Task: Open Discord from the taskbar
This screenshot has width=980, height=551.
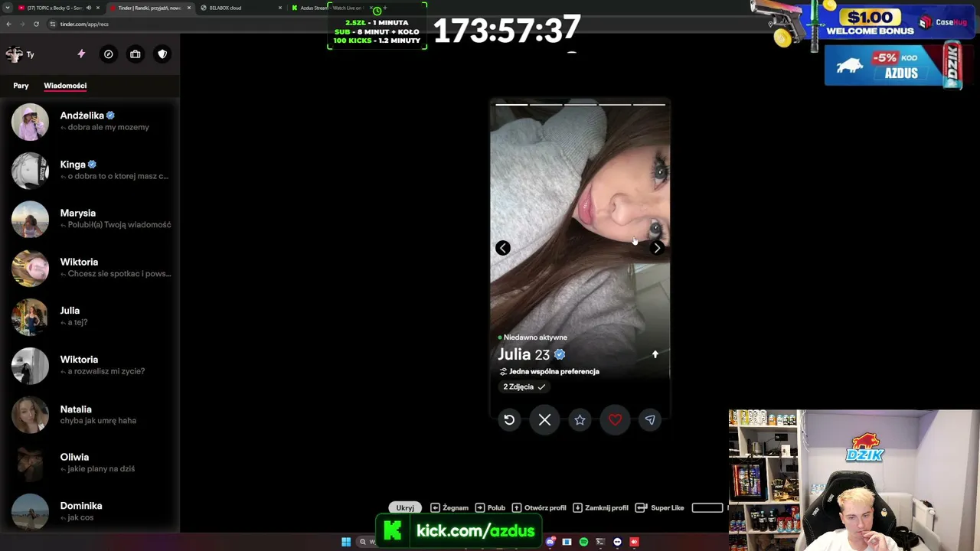Action: tap(550, 542)
